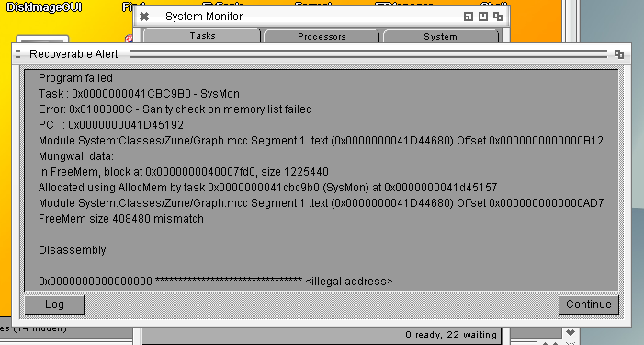Close the System Monitor window
This screenshot has width=644, height=345.
pyautogui.click(x=144, y=17)
